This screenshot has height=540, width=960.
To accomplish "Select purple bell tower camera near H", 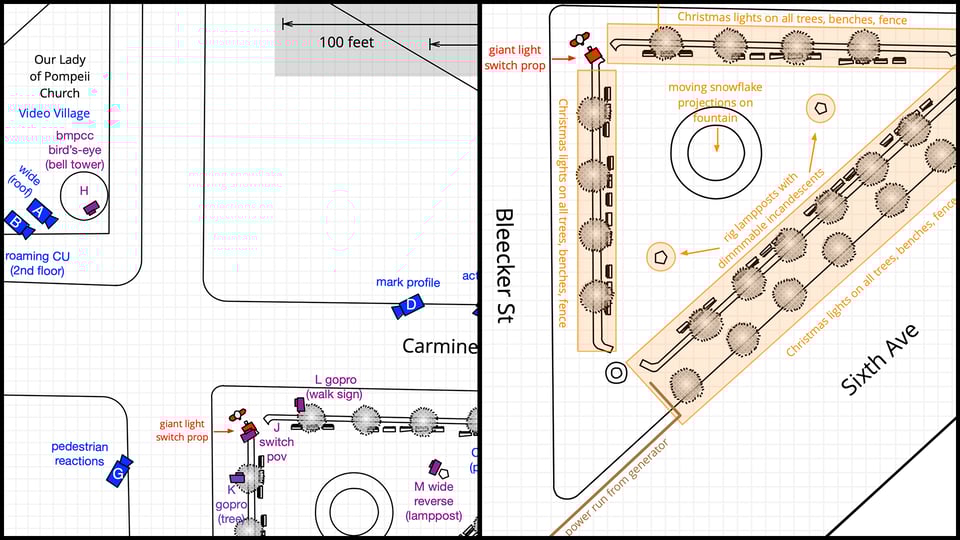I will coord(91,207).
